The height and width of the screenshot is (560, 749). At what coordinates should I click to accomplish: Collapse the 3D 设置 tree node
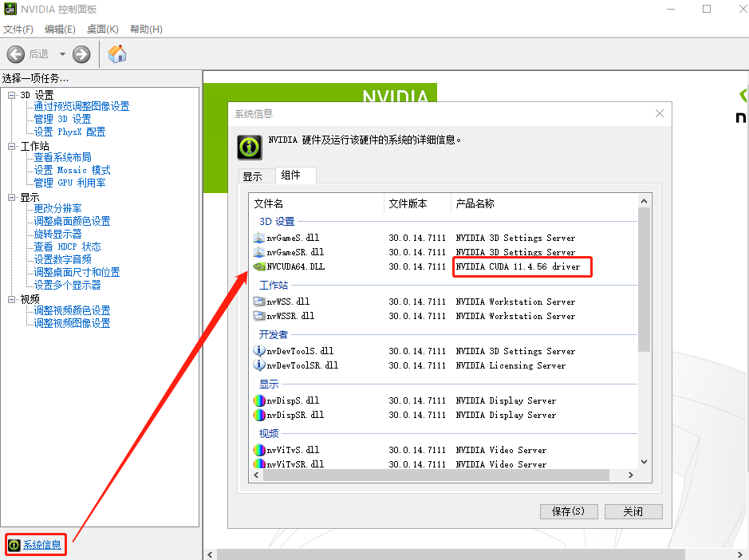point(11,95)
